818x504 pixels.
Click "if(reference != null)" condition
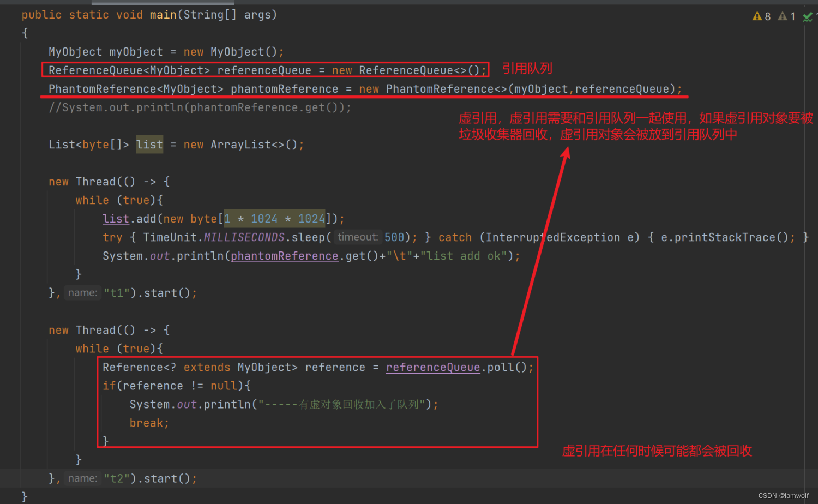pos(173,386)
